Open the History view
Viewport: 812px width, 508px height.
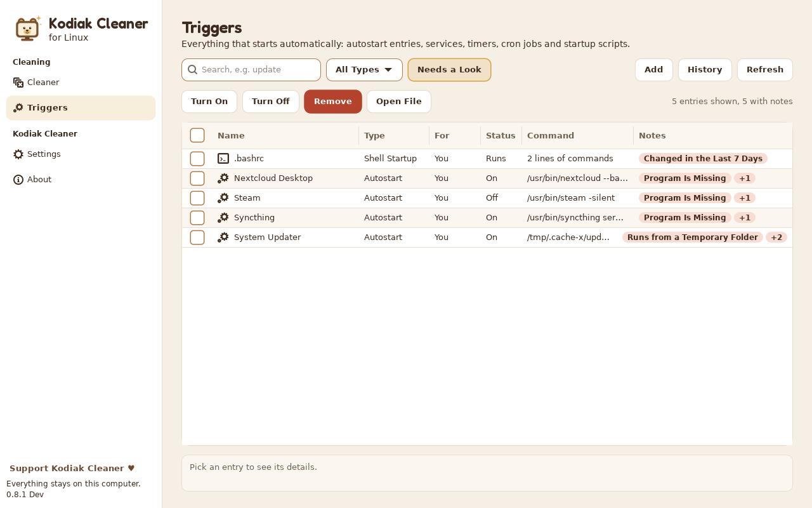(705, 70)
